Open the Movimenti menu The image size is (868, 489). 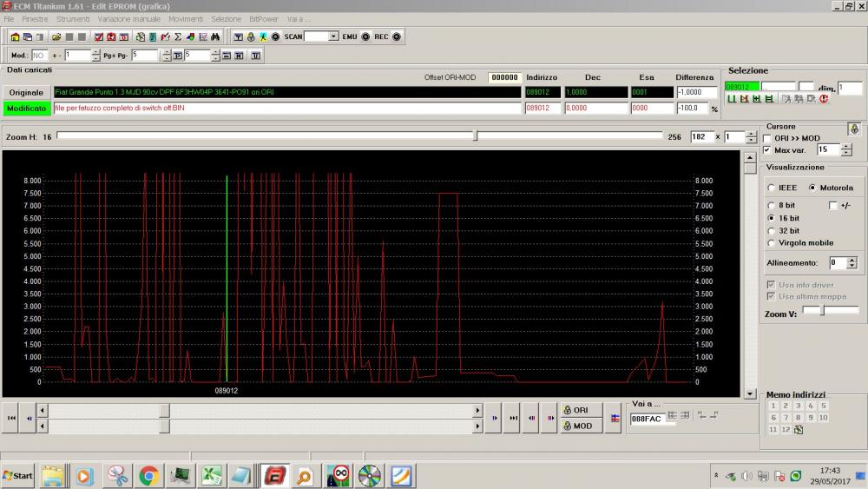coord(186,19)
